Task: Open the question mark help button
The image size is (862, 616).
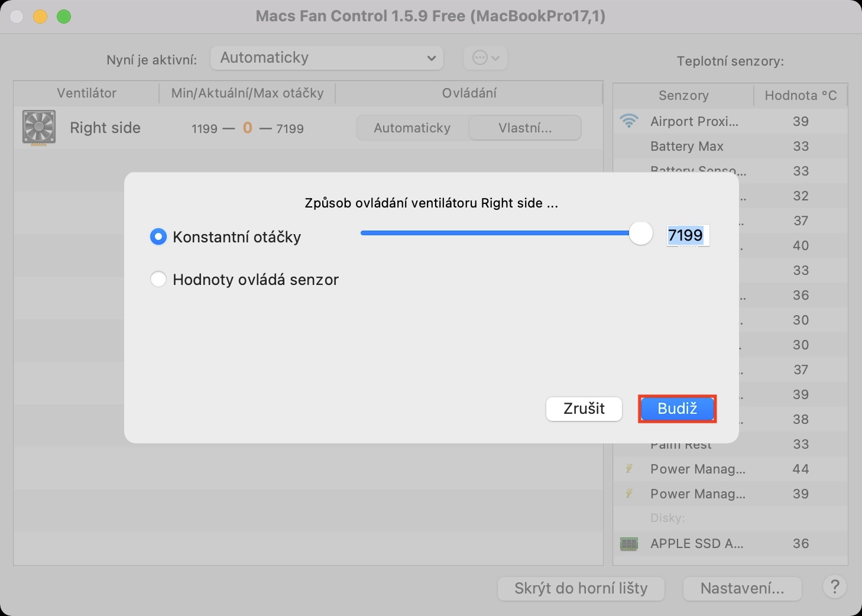Action: coord(834,587)
